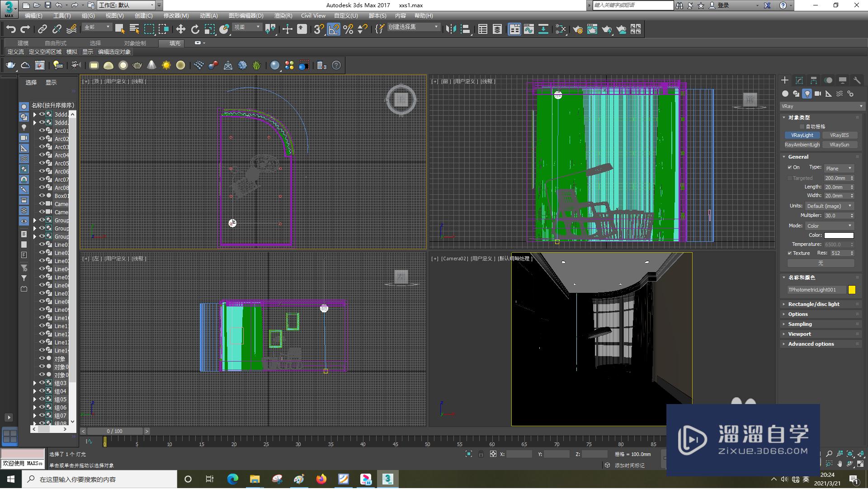Open the Utilities panel wrench icon
Viewport: 868px width, 489px height.
pos(857,80)
